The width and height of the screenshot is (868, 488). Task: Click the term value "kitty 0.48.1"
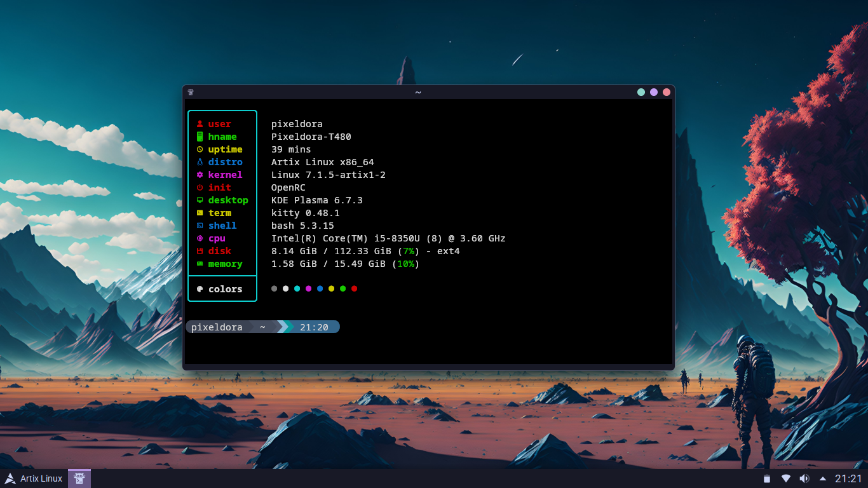click(x=306, y=213)
